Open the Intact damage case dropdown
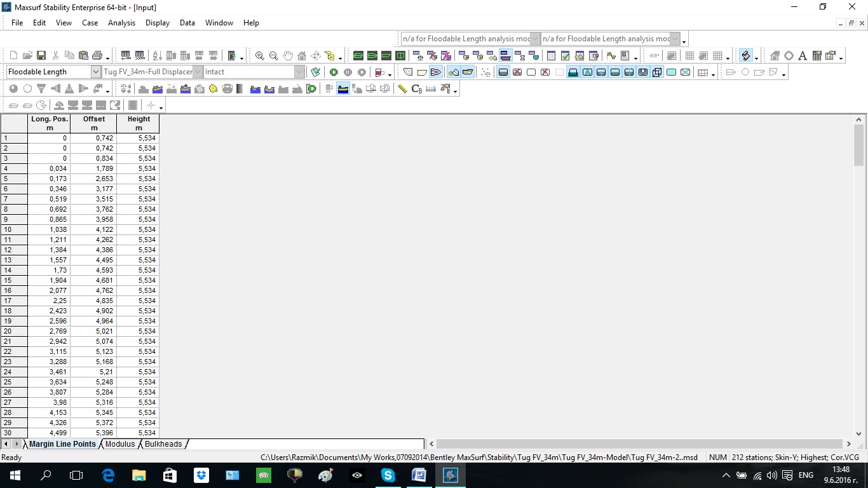 (299, 72)
